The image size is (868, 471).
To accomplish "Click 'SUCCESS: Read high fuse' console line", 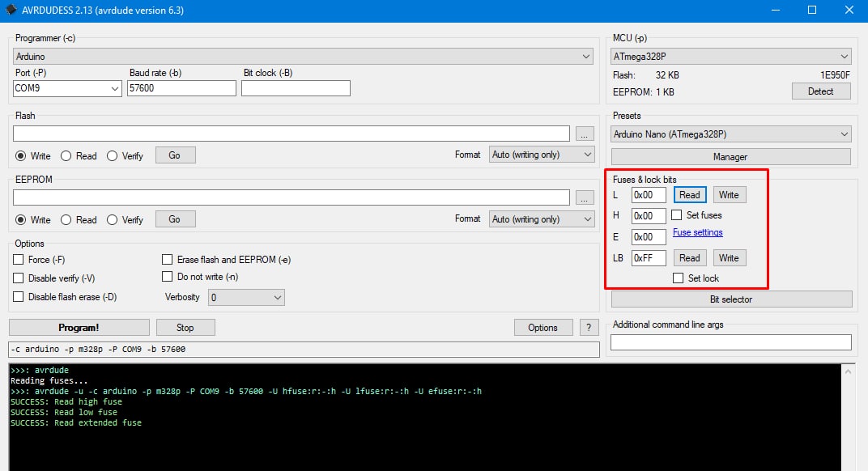I will click(x=66, y=402).
